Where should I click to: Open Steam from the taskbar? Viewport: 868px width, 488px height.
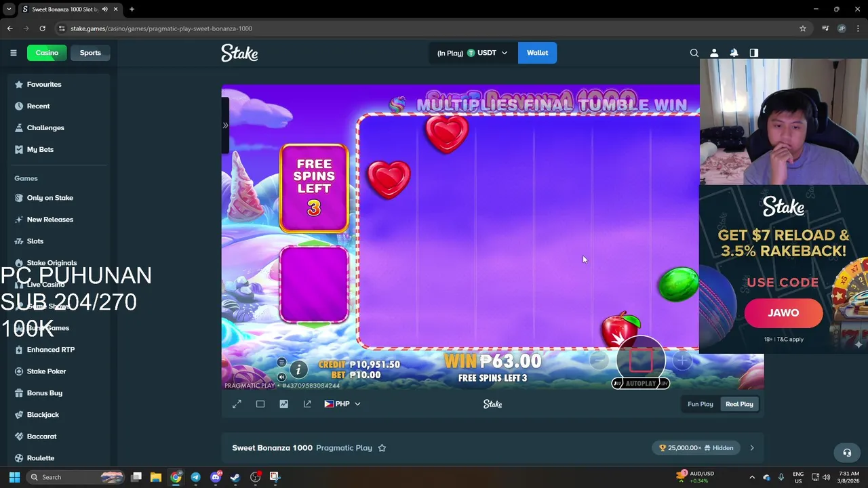tap(235, 477)
